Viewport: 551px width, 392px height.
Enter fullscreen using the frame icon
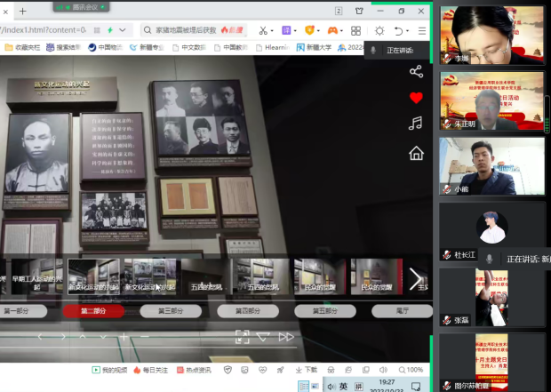(242, 336)
